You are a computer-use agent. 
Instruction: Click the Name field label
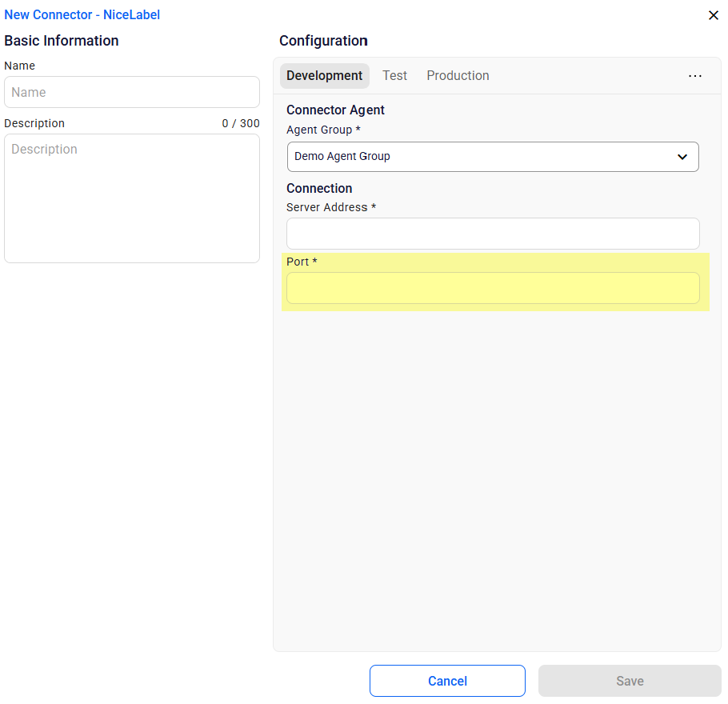[x=20, y=66]
